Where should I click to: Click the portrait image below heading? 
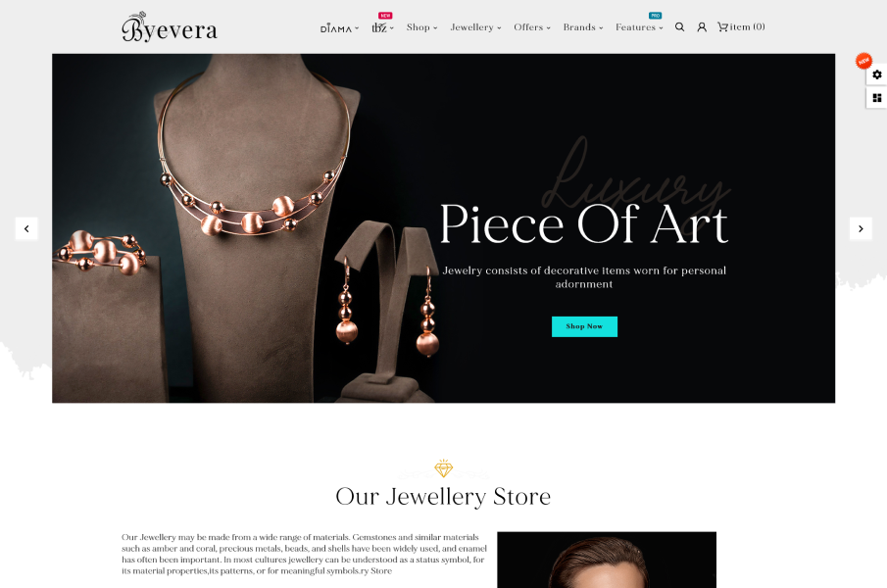[607, 560]
